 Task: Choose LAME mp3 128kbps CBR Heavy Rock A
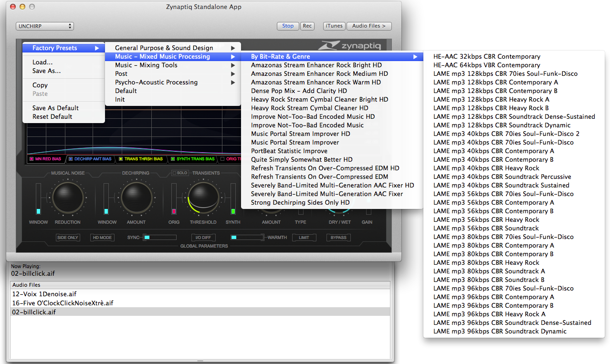pyautogui.click(x=491, y=99)
